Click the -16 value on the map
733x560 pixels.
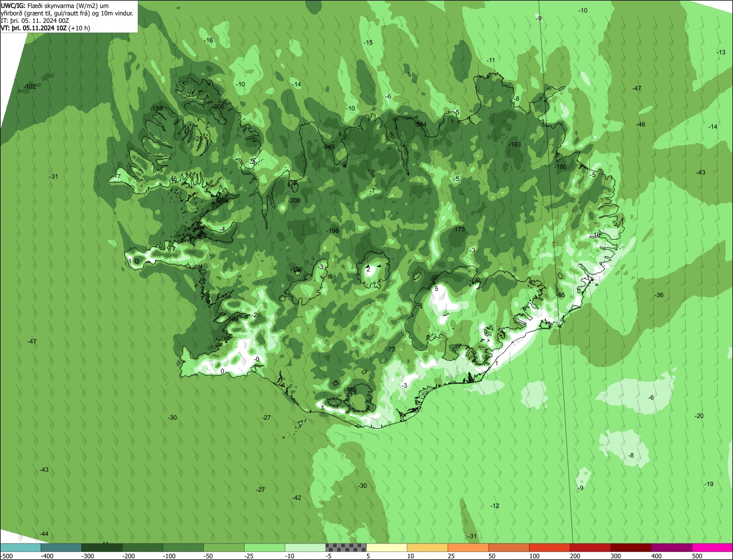(208, 40)
